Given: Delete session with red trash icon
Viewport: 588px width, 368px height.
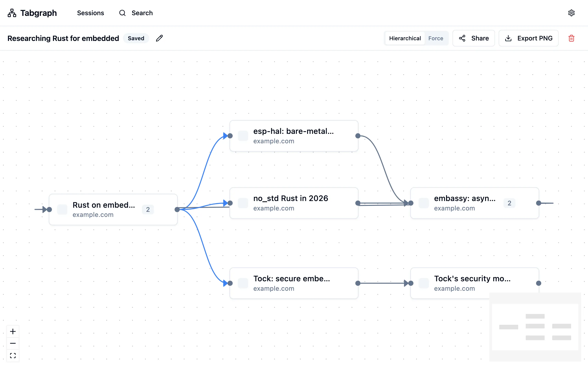Looking at the screenshot, I should (571, 38).
